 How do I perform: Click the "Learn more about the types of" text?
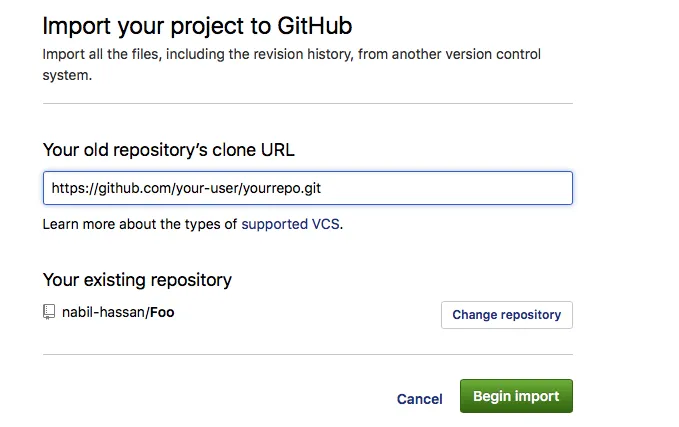[139, 224]
